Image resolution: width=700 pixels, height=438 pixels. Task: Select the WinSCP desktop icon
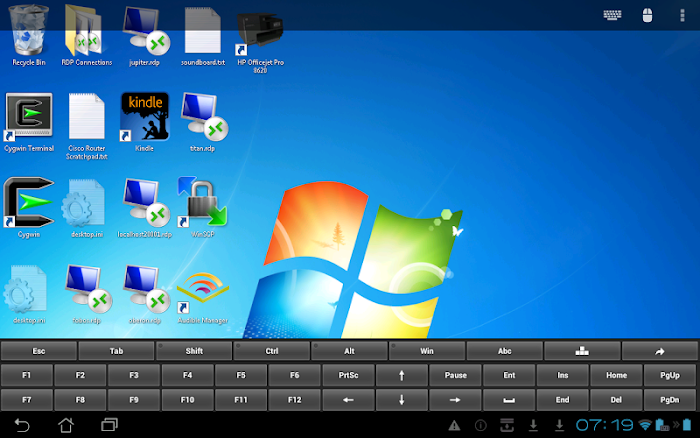[202, 205]
